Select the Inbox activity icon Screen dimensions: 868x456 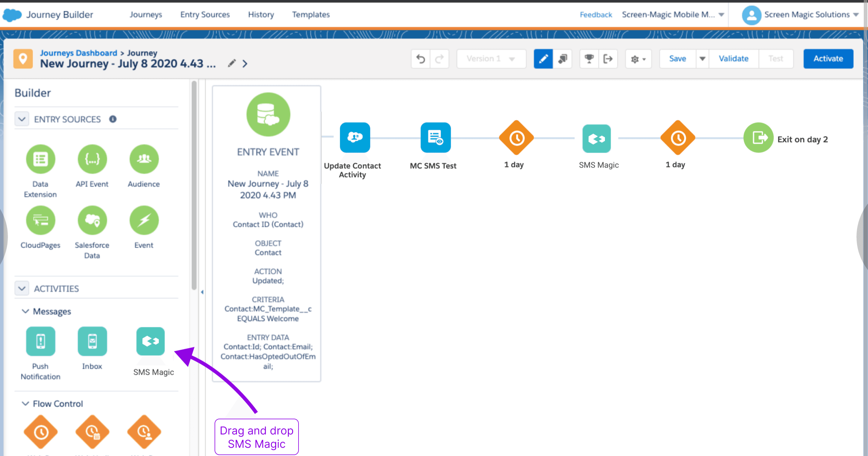click(92, 341)
